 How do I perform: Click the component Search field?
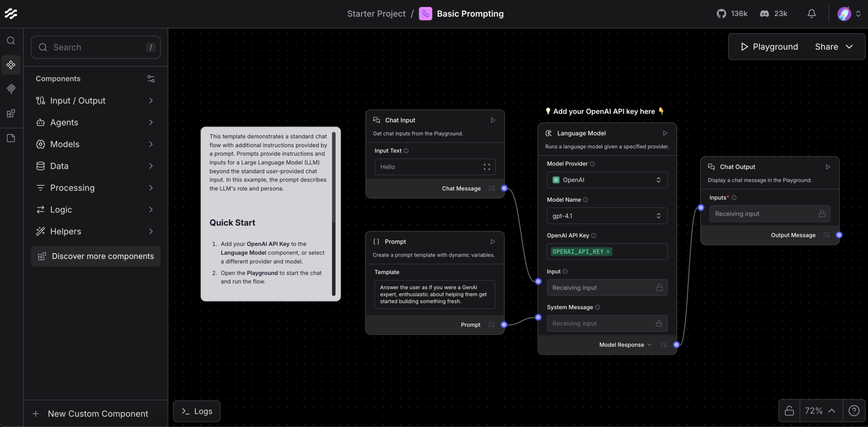[x=96, y=47]
